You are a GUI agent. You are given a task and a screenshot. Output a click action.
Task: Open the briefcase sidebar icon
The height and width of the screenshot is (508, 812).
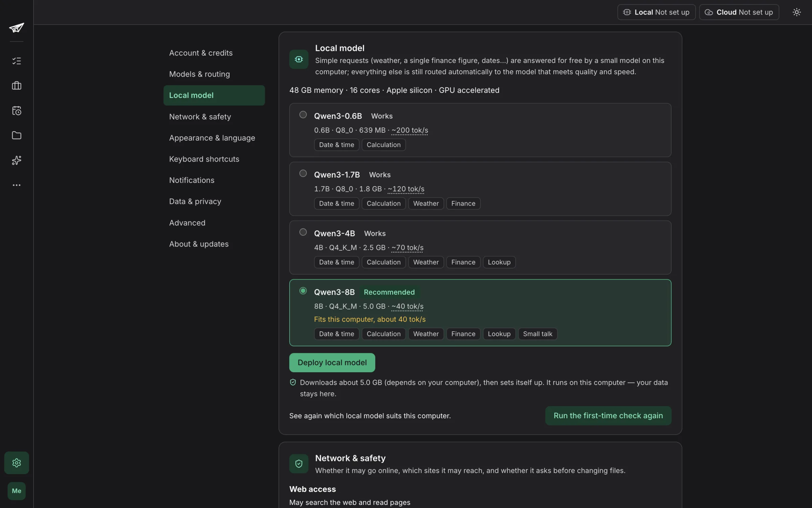click(16, 86)
